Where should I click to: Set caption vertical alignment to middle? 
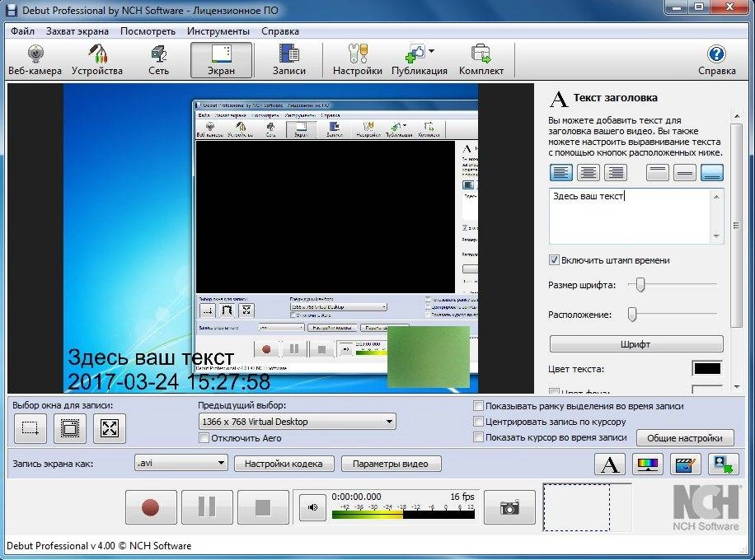(685, 172)
